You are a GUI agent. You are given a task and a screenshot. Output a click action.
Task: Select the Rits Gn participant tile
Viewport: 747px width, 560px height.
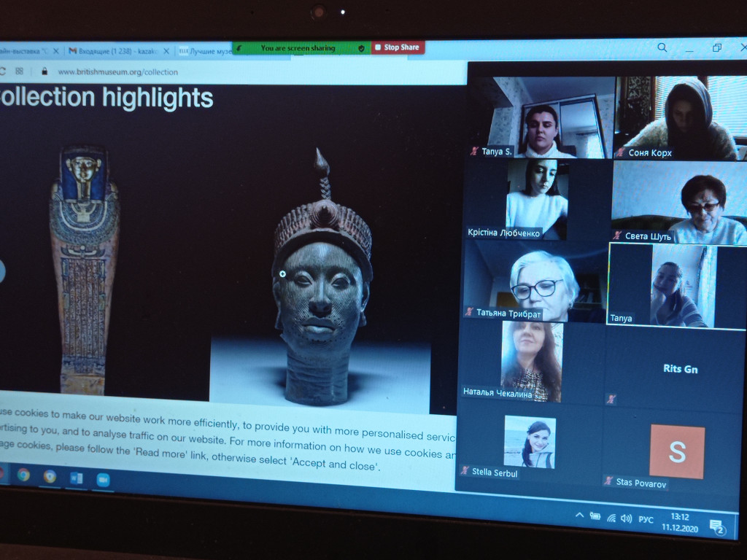coord(676,370)
